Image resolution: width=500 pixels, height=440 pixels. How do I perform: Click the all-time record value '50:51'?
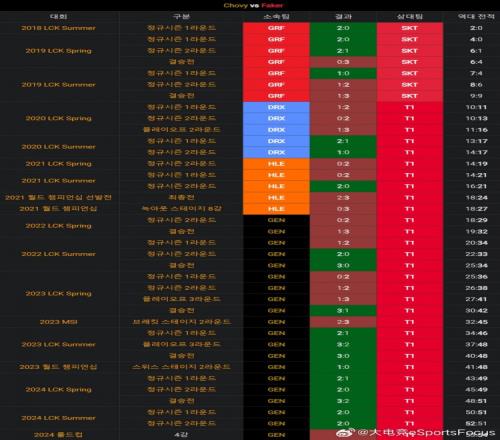(476, 412)
